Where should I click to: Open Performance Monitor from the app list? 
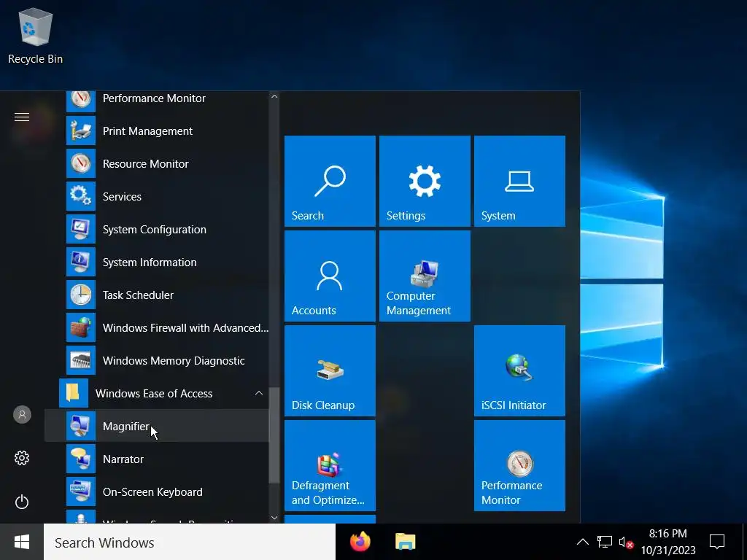158,99
